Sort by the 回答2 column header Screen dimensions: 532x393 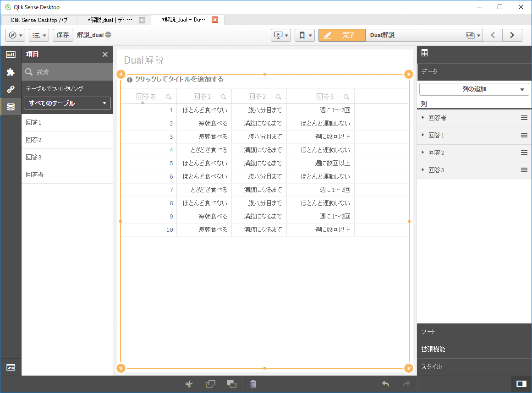pos(257,97)
